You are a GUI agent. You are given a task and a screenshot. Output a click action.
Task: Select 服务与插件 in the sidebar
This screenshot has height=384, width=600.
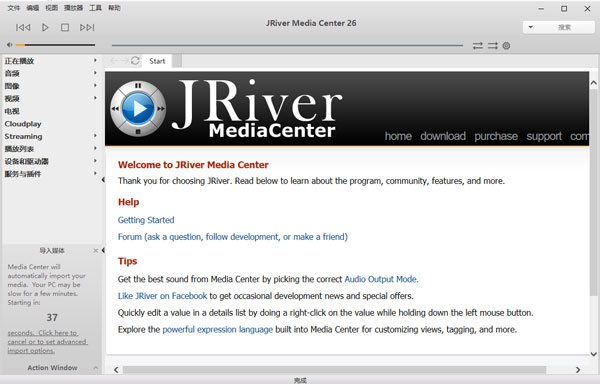[23, 174]
